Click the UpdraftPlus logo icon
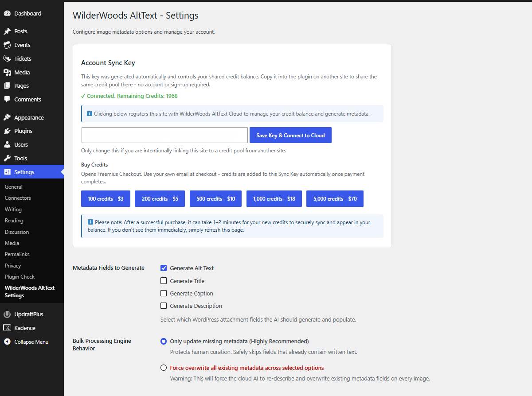 tap(7, 314)
